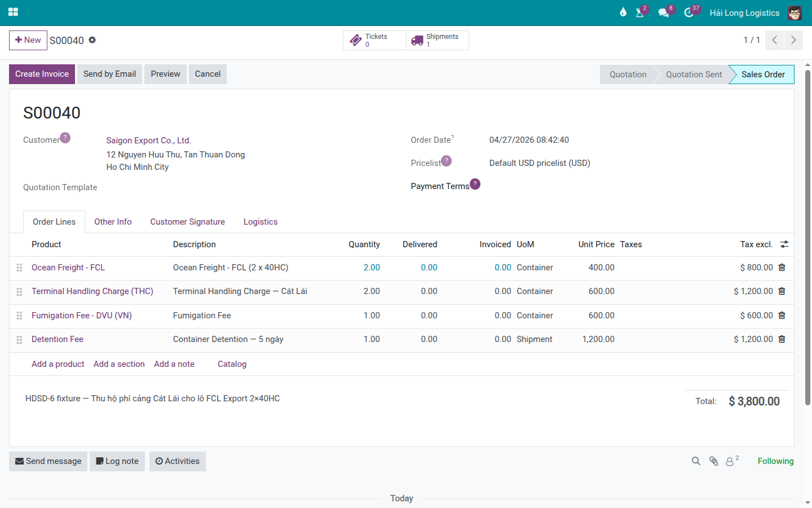This screenshot has width=812, height=508.
Task: Show followers icon with count 2
Action: tap(732, 461)
